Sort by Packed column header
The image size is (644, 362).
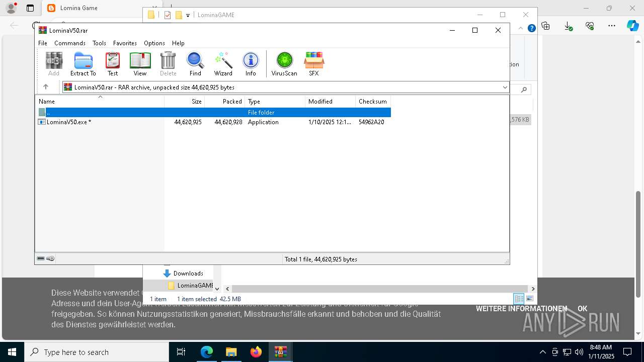click(225, 102)
